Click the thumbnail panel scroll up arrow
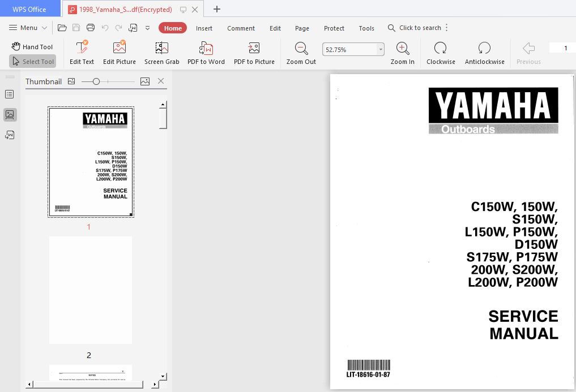This screenshot has height=392, width=576. click(x=163, y=105)
